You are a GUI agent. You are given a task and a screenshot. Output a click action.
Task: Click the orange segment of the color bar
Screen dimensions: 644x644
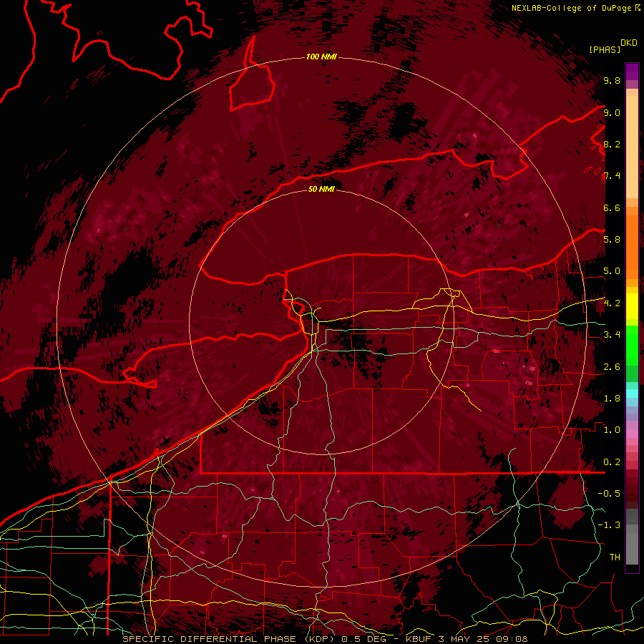(632, 246)
